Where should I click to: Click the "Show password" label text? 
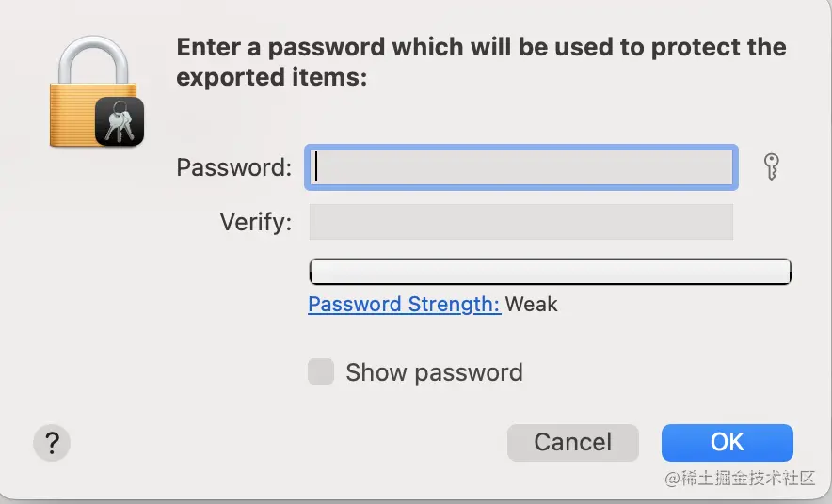pyautogui.click(x=434, y=372)
